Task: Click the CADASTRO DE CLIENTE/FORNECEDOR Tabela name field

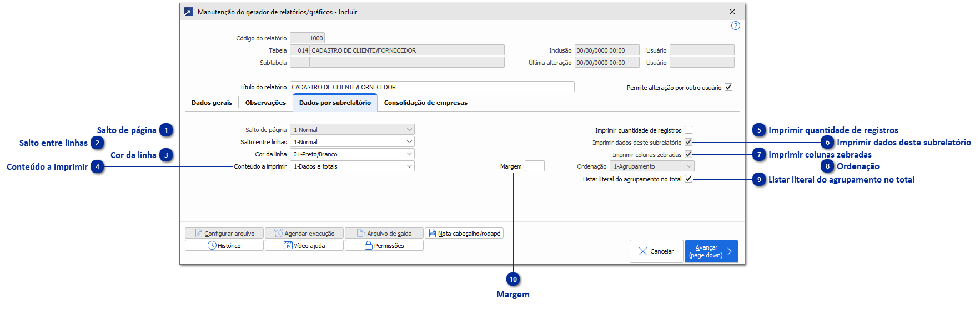Action: pos(407,50)
